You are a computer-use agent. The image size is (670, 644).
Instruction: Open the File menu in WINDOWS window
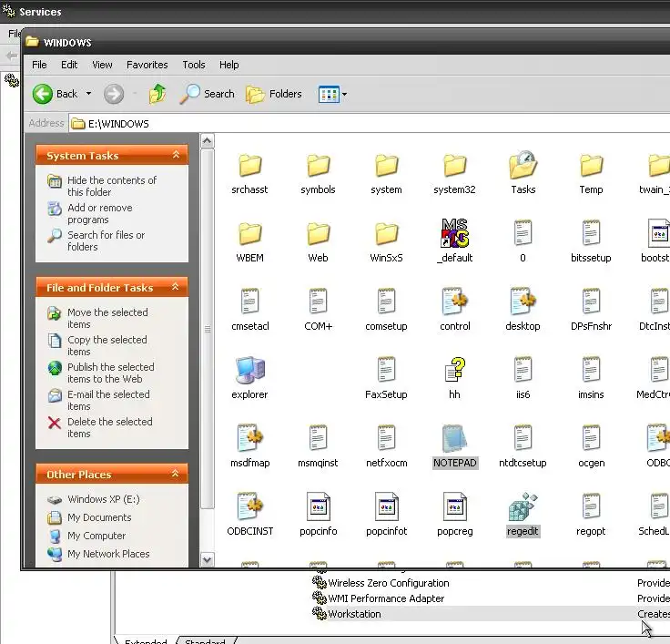click(x=39, y=65)
